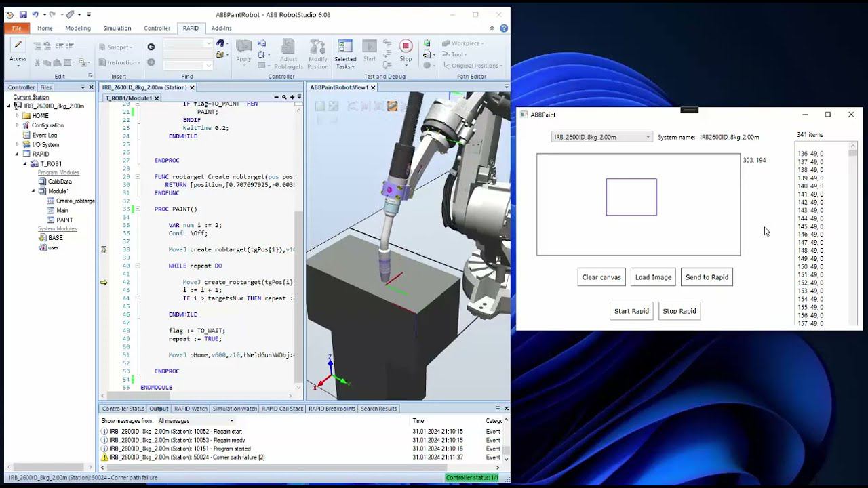Click the navigate back arrow in Find group
Viewport: 868px width, 488px height.
[x=151, y=47]
